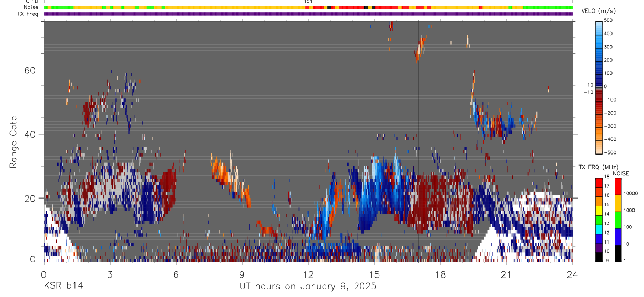Click the TX FRQ frequency color scale
644x297 pixels.
coord(599,219)
